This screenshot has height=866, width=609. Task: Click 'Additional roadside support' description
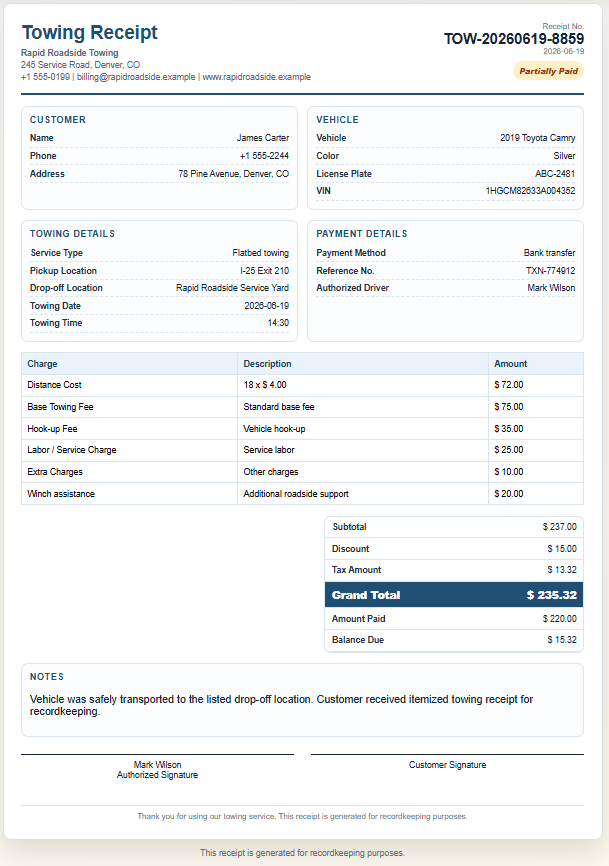tap(296, 494)
